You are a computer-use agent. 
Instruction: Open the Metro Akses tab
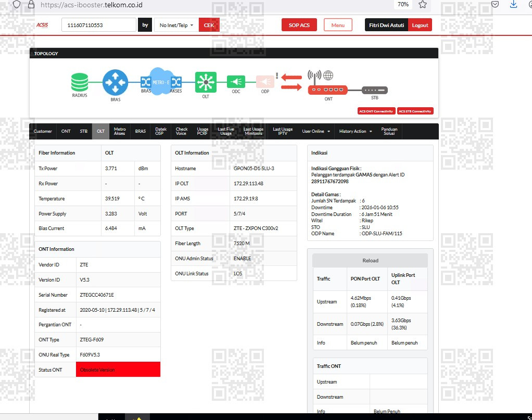pos(119,131)
